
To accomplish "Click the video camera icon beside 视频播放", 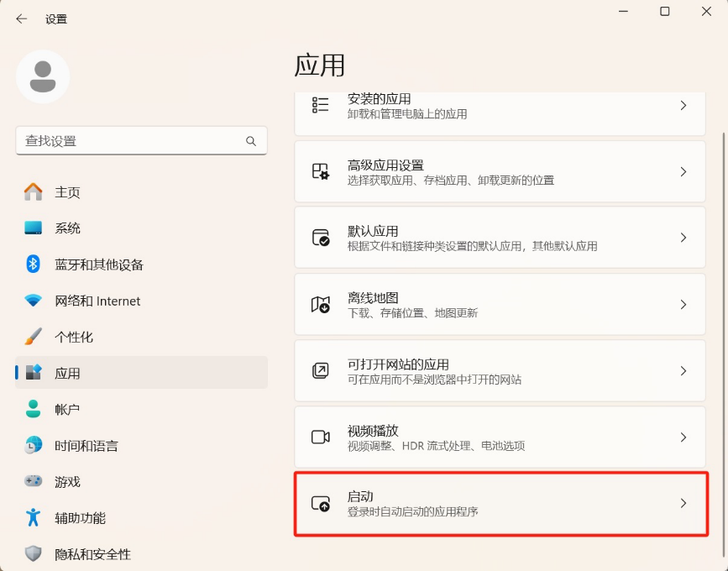I will coord(322,437).
